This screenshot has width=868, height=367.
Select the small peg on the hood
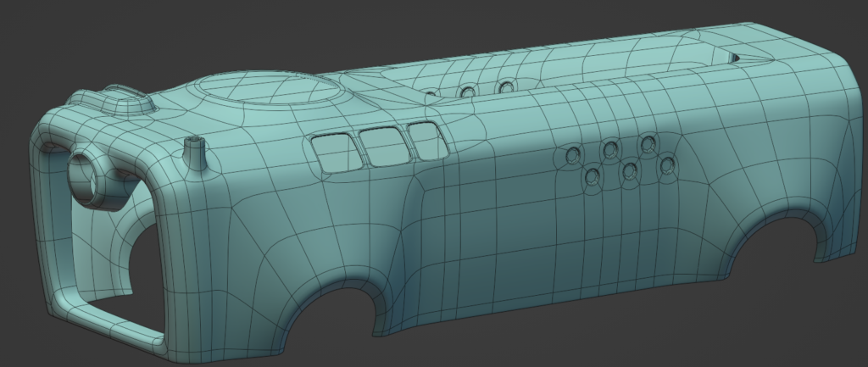196,153
